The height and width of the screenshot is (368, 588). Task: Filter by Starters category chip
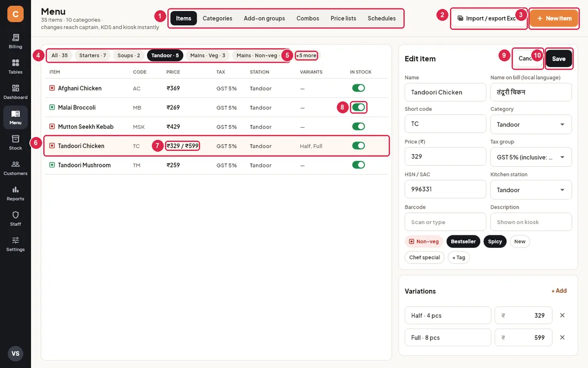click(92, 56)
